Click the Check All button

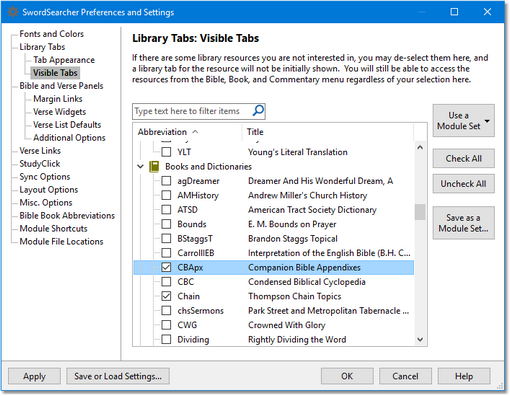pyautogui.click(x=463, y=158)
